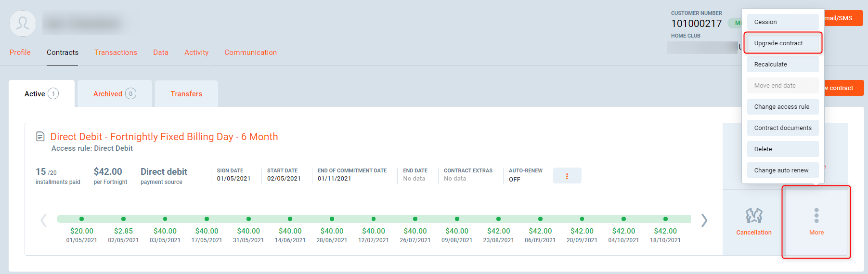This screenshot has height=274, width=868.
Task: Select Upgrade contract from the menu
Action: (782, 43)
